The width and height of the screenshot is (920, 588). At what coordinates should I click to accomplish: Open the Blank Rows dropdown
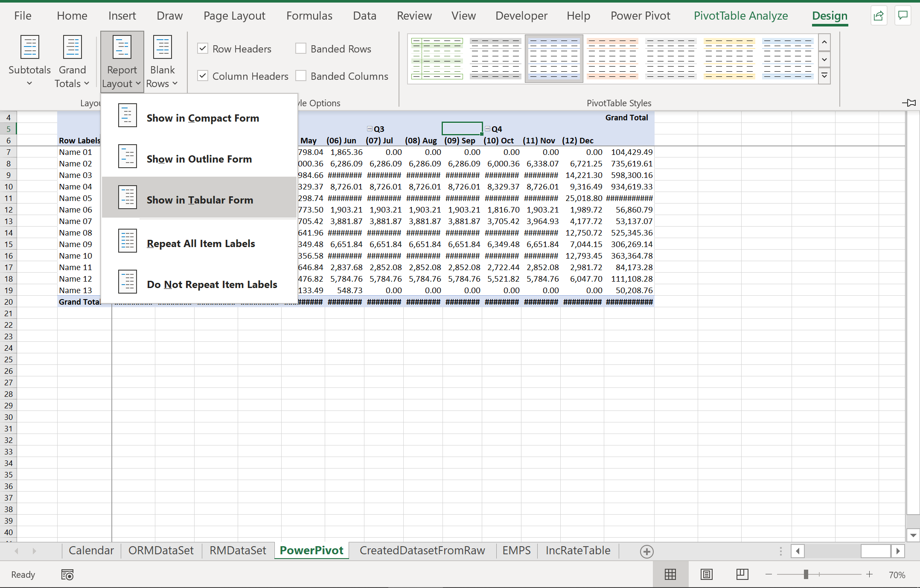(162, 61)
